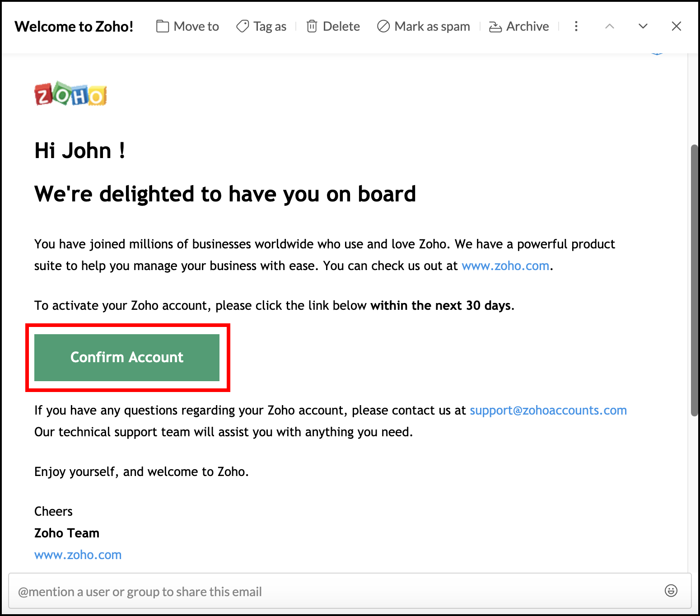Click the Delete trash icon
Image resolution: width=700 pixels, height=616 pixels.
pyautogui.click(x=312, y=27)
